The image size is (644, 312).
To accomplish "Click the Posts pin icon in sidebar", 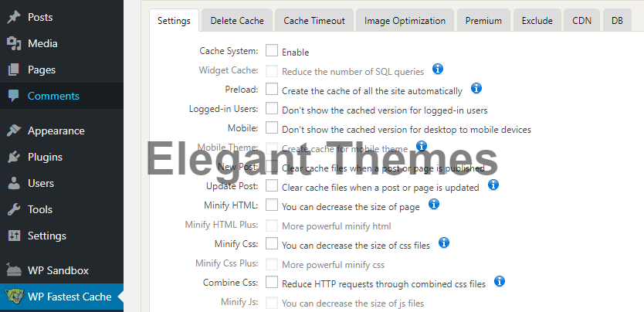I will pyautogui.click(x=14, y=17).
